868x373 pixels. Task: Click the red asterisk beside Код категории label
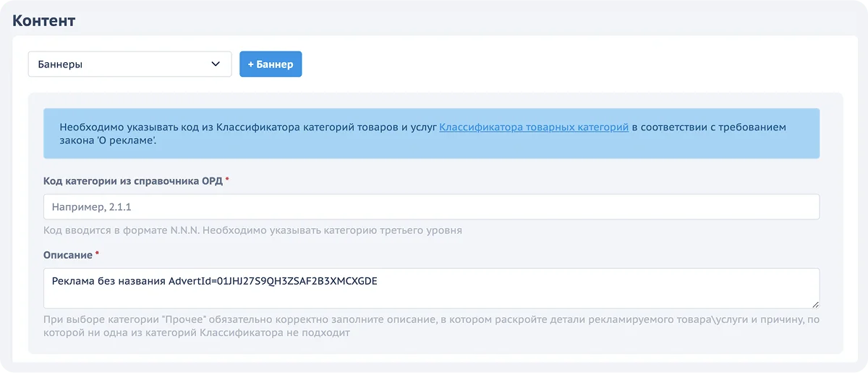(227, 180)
